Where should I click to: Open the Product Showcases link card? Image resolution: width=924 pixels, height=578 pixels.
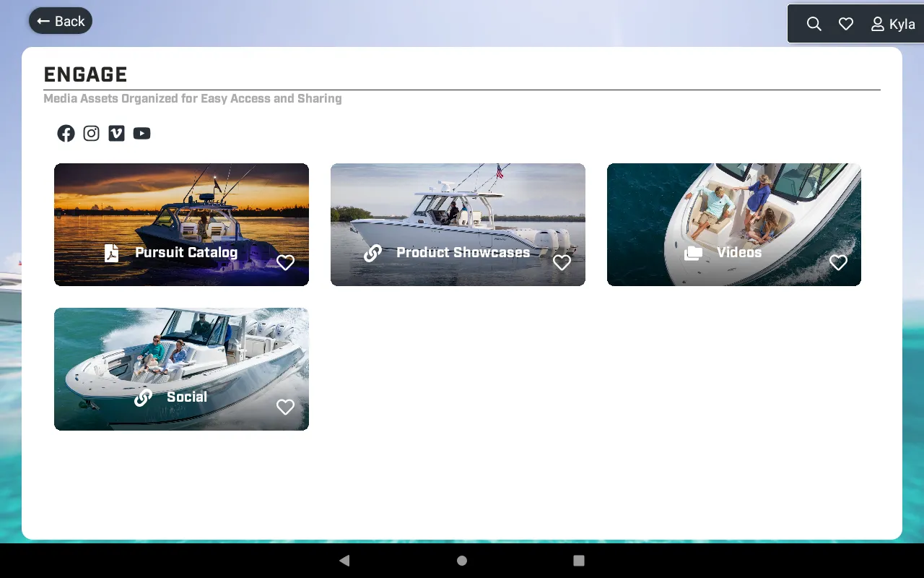pos(458,225)
